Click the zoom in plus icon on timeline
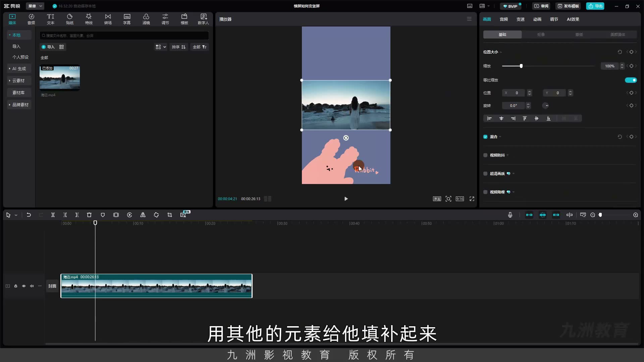644x362 pixels. (636, 215)
